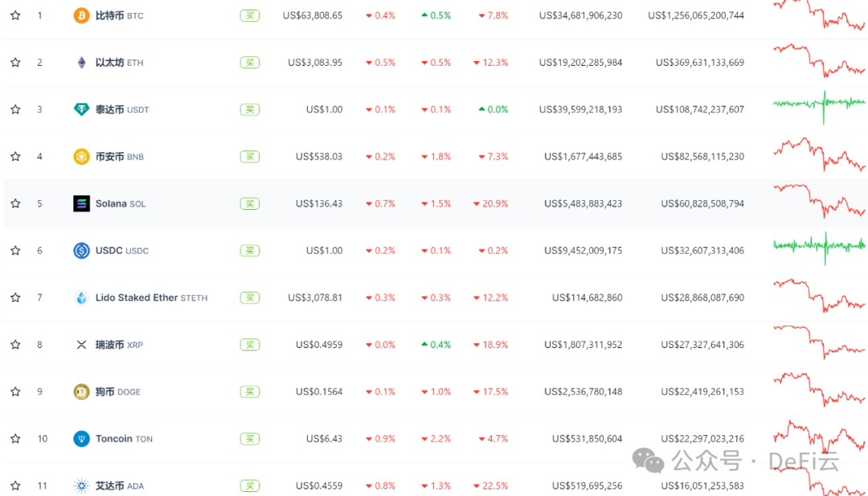
Task: Click the USDT 7-day price sparkline
Action: 819,103
